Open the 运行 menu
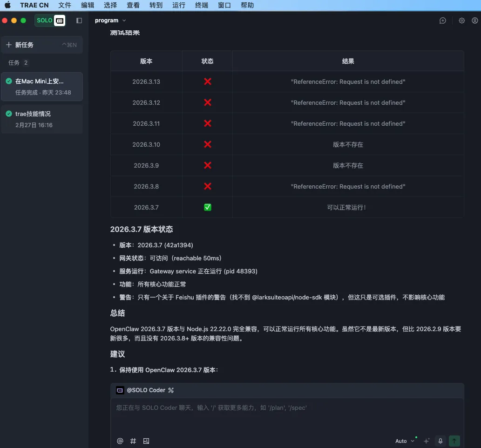 point(178,5)
